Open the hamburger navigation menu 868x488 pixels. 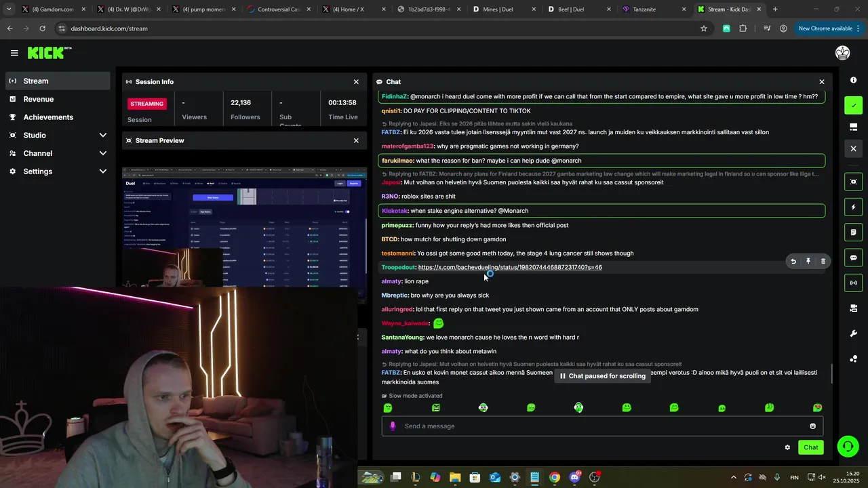tap(14, 53)
